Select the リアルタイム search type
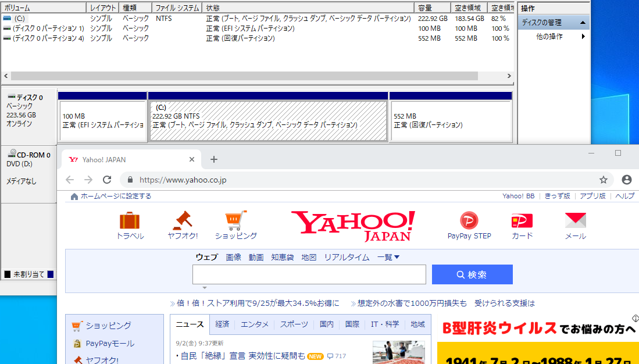Image resolution: width=639 pixels, height=364 pixels. click(x=347, y=257)
